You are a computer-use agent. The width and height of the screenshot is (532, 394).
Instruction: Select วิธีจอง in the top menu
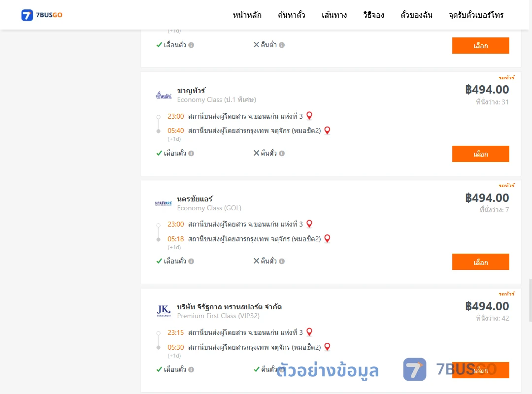coord(373,15)
